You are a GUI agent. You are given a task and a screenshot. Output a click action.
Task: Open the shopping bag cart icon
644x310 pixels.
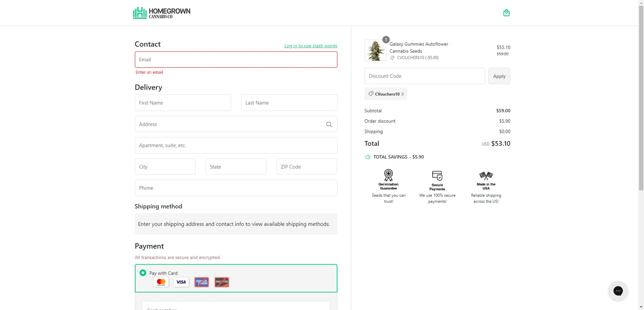pos(506,13)
